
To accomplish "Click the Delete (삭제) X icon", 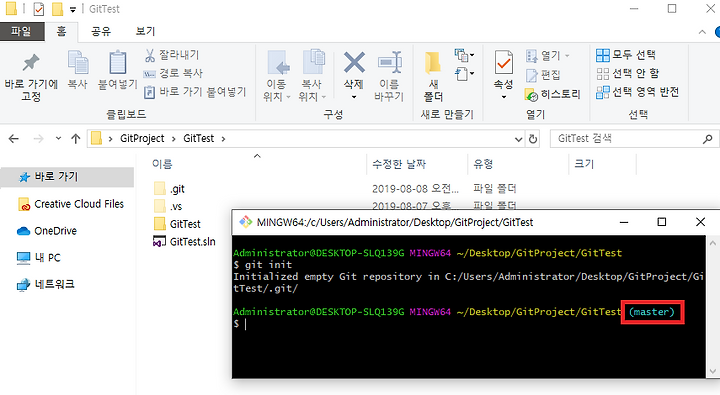I will pos(354,63).
